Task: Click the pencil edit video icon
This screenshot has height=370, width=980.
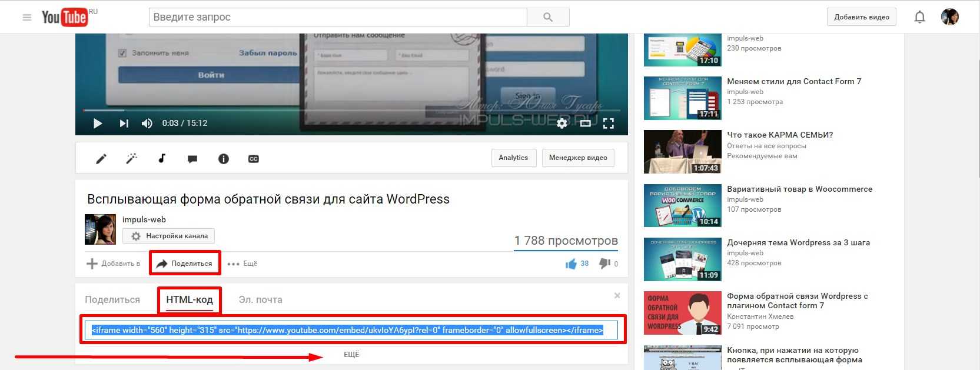Action: [101, 158]
